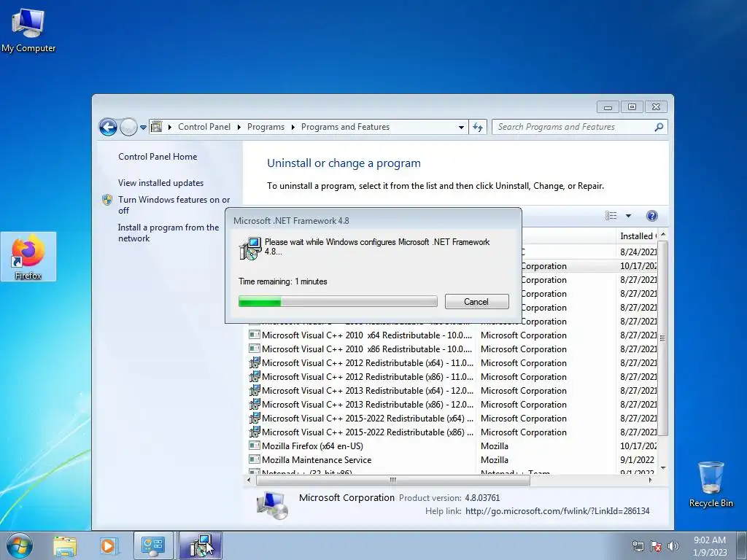Click the horizontal scrollbar thumb in the list
Viewport: 747px width, 560px height.
(393, 480)
